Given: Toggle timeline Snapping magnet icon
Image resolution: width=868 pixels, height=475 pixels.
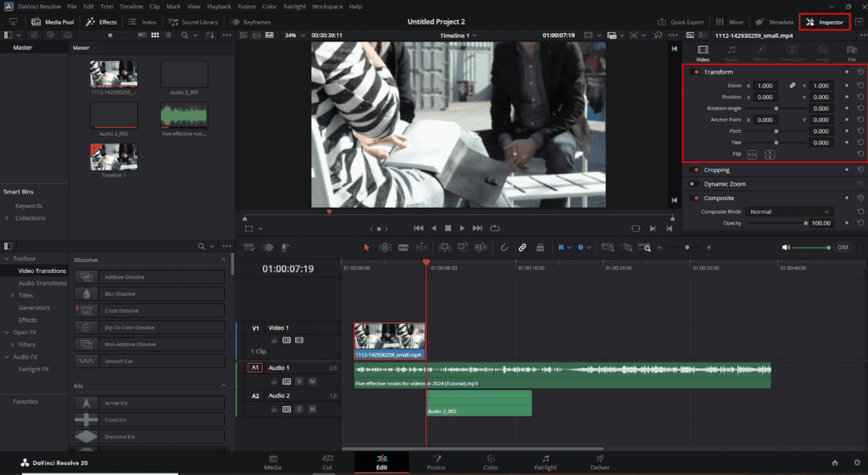Looking at the screenshot, I should pyautogui.click(x=504, y=248).
